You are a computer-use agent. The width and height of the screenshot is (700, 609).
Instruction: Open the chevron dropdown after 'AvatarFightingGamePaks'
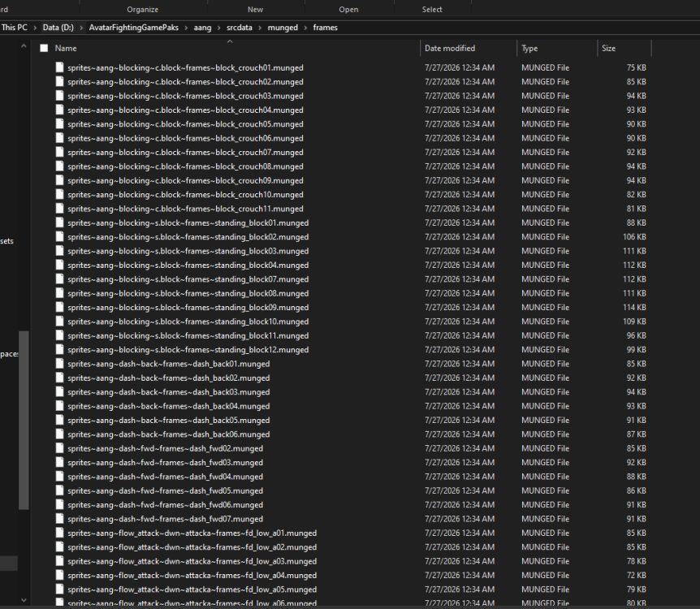[x=186, y=28]
